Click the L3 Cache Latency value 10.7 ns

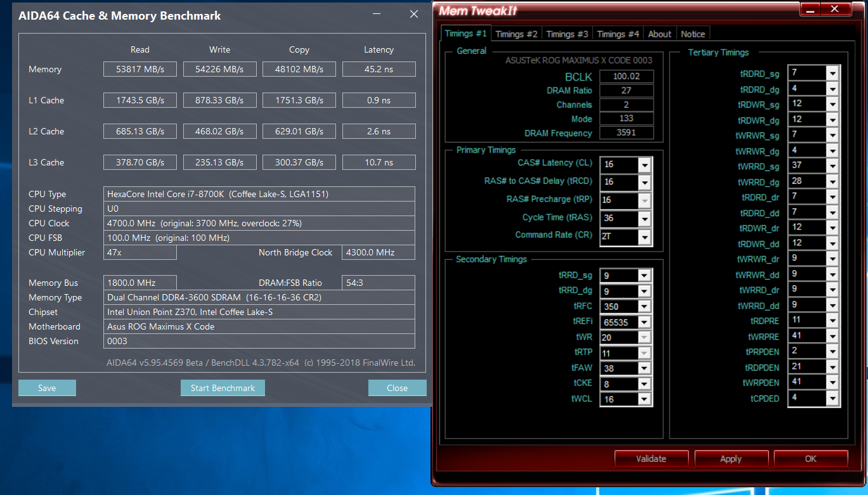coord(379,162)
